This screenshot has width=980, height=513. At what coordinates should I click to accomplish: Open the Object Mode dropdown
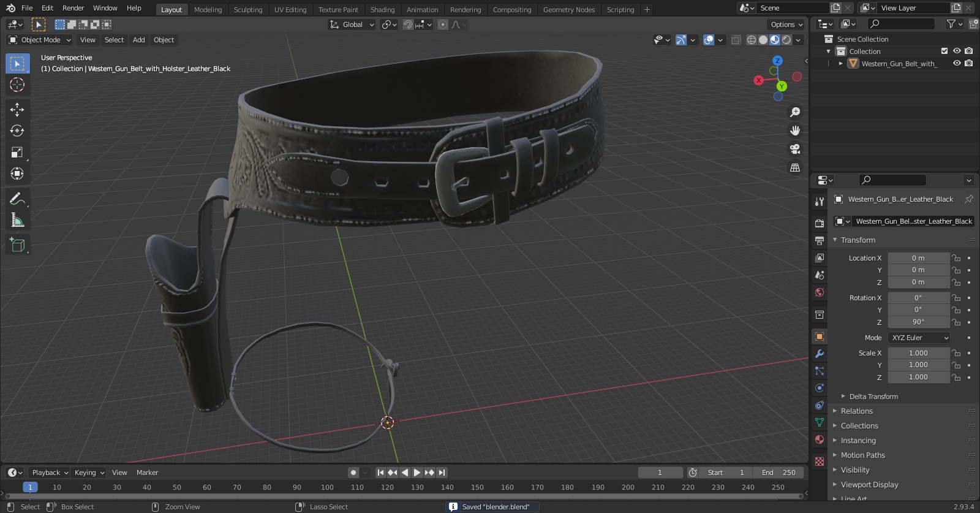pyautogui.click(x=40, y=40)
